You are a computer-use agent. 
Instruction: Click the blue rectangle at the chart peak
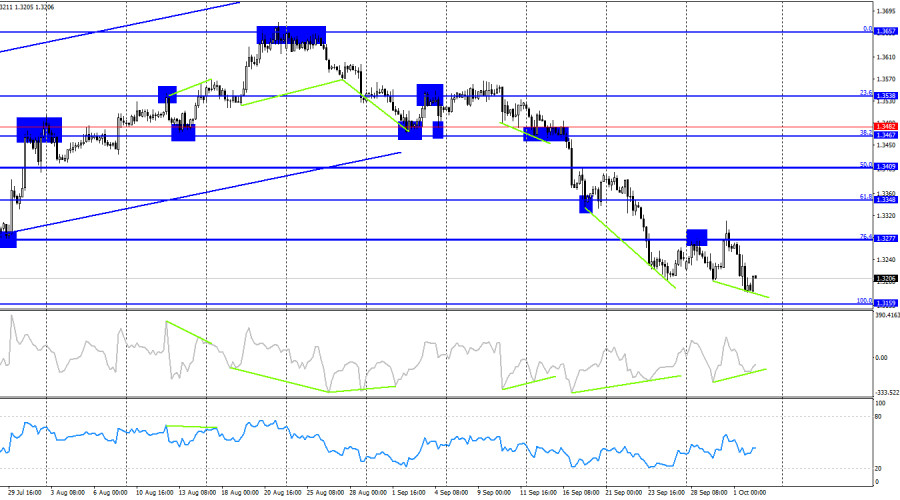pyautogui.click(x=291, y=35)
